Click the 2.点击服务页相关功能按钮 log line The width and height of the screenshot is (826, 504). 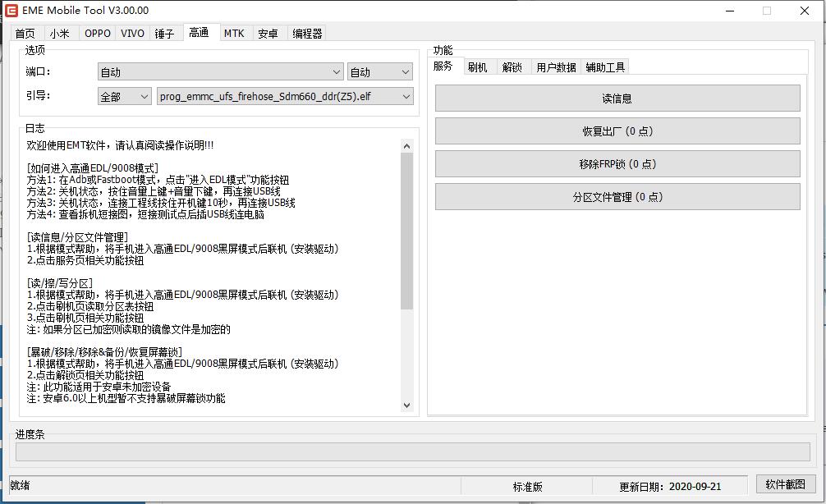(x=85, y=260)
